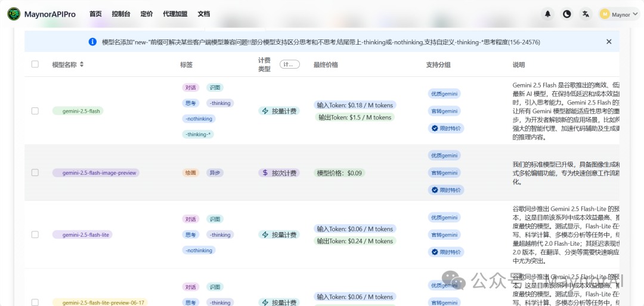Click -nothinking tag in gemini-2.5-flash-lite row
Screen dimensions: 644x306
click(x=199, y=250)
